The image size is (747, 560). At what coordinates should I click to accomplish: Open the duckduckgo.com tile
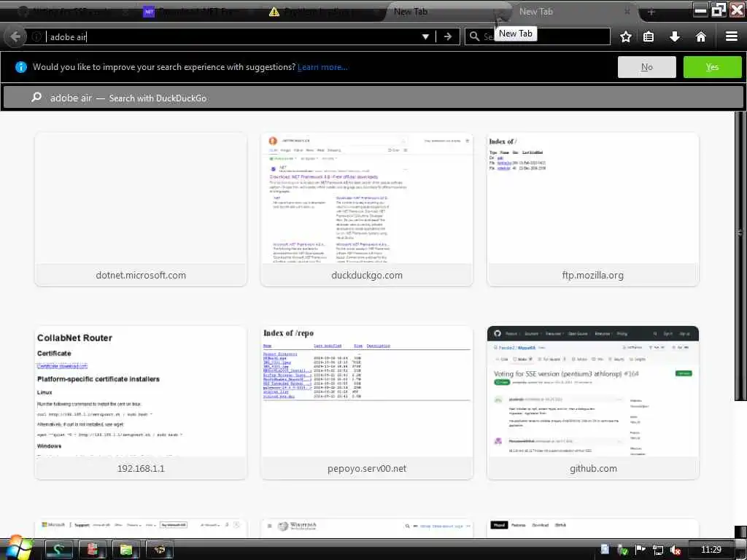point(367,209)
